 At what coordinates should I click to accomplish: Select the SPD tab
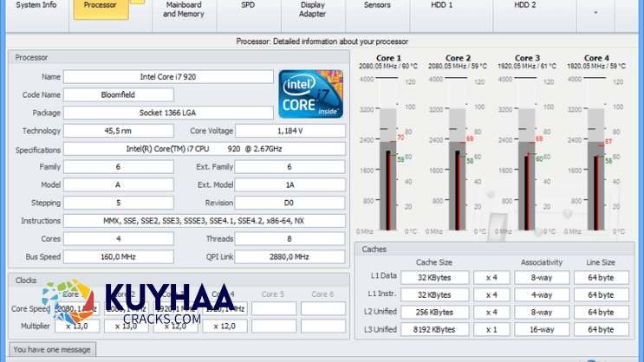click(x=248, y=5)
